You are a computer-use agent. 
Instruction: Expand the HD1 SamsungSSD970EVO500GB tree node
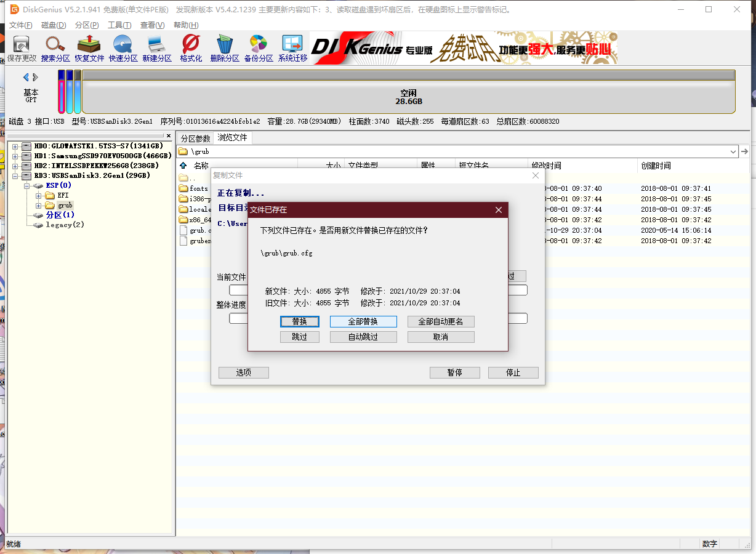click(15, 156)
